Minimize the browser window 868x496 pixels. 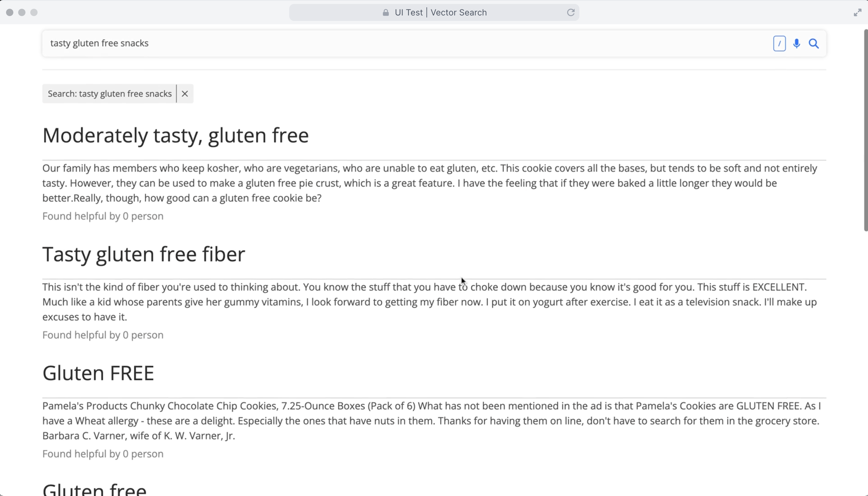pos(22,13)
